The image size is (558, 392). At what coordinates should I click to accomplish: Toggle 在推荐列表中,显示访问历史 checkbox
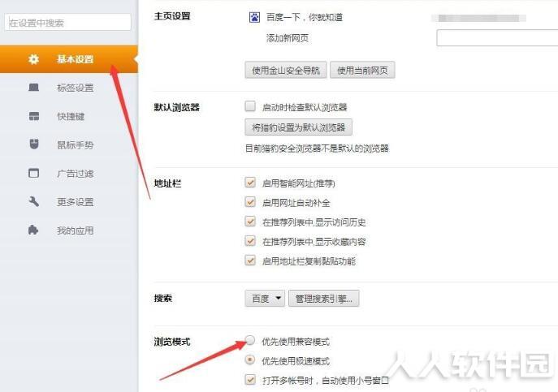coord(250,222)
